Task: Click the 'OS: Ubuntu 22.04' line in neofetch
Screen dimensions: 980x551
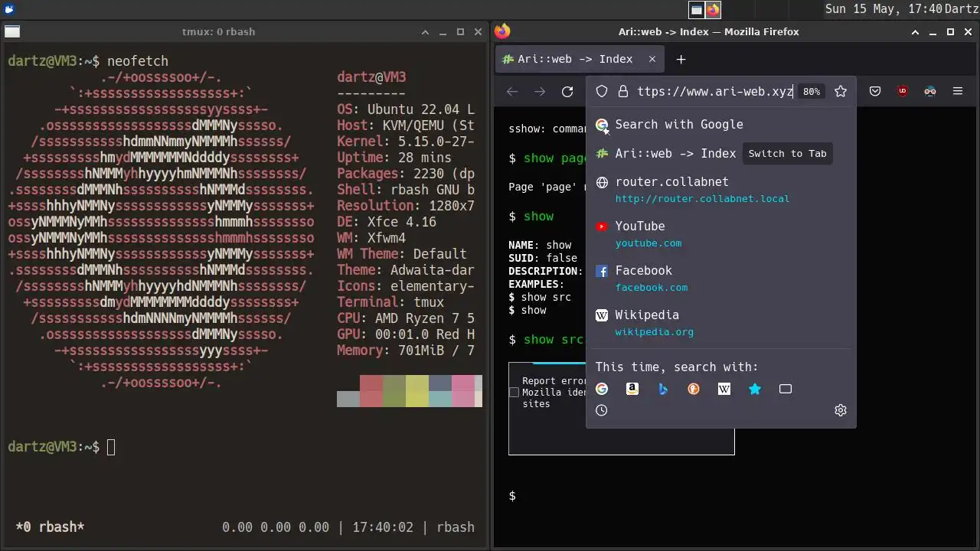Action: pyautogui.click(x=406, y=109)
